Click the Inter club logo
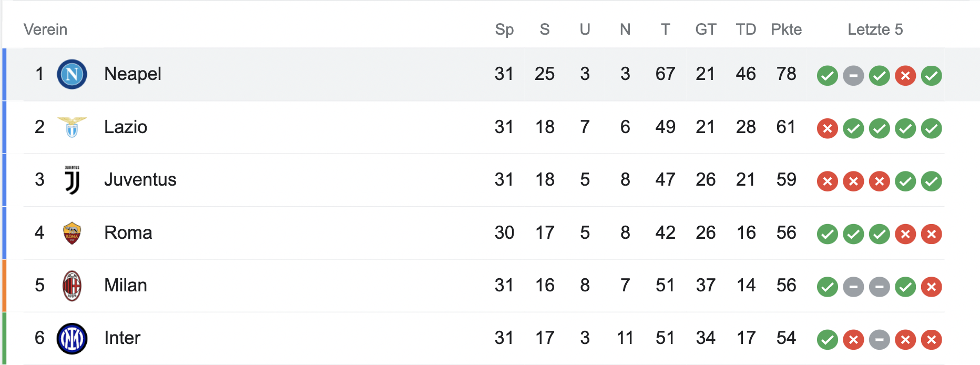Image resolution: width=980 pixels, height=365 pixels. [72, 338]
